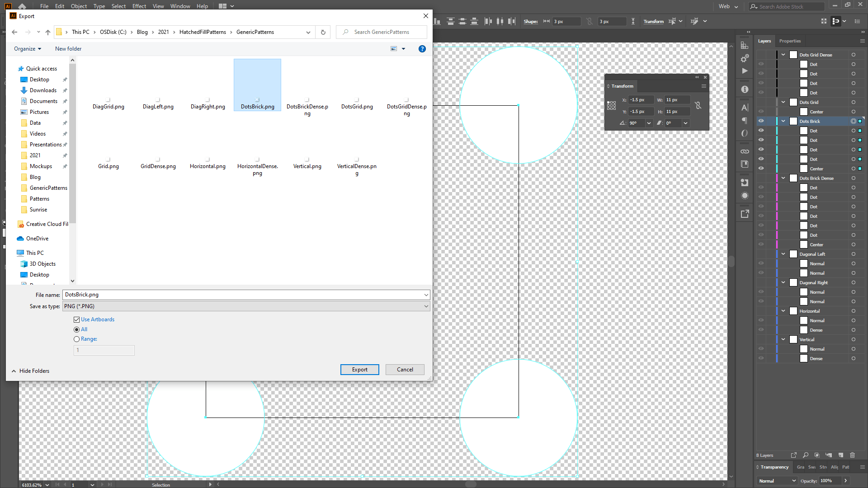Select the Range radio button
This screenshot has width=868, height=488.
pyautogui.click(x=77, y=339)
